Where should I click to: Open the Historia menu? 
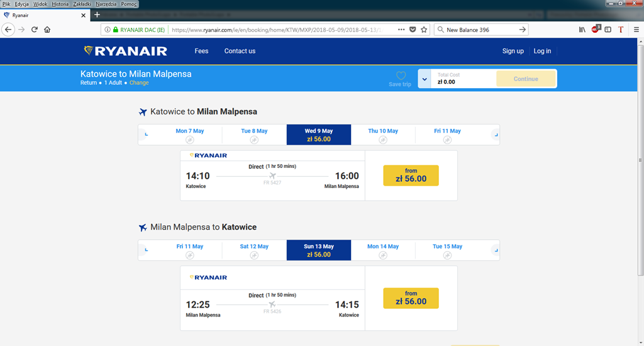(60, 4)
